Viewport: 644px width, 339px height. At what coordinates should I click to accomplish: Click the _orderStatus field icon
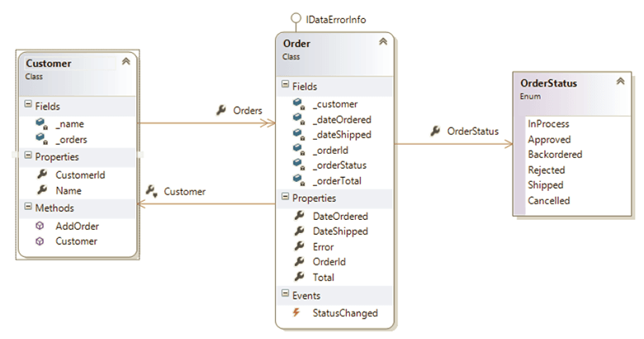(299, 165)
